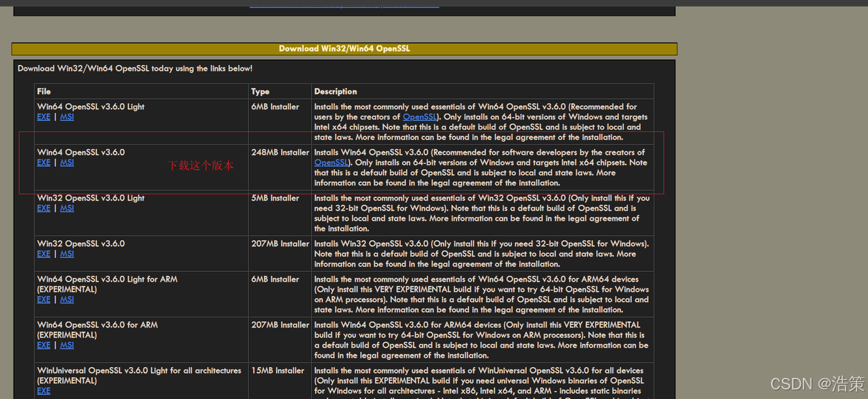Get MSI for Win64 OpenSSL Light for ARM

[67, 299]
